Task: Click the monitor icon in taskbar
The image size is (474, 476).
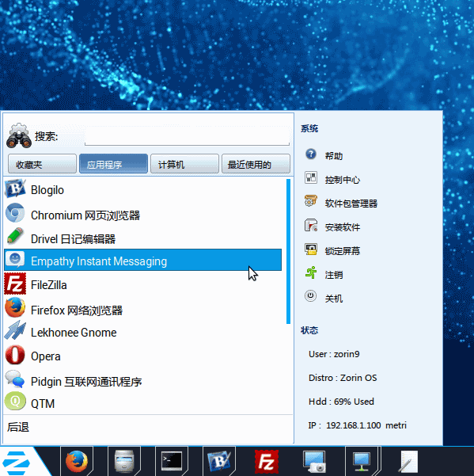Action: (362, 462)
